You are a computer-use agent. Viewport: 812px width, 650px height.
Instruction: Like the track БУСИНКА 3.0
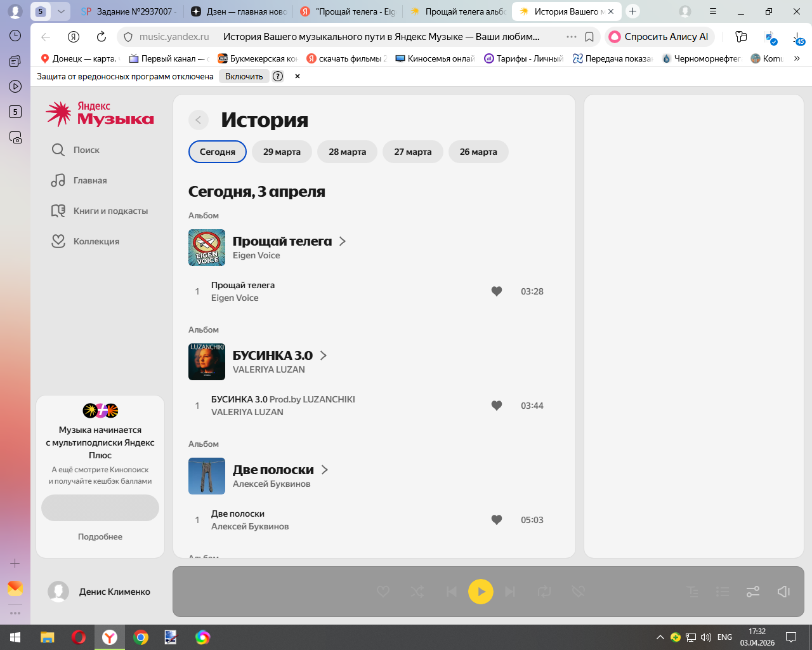coord(497,406)
